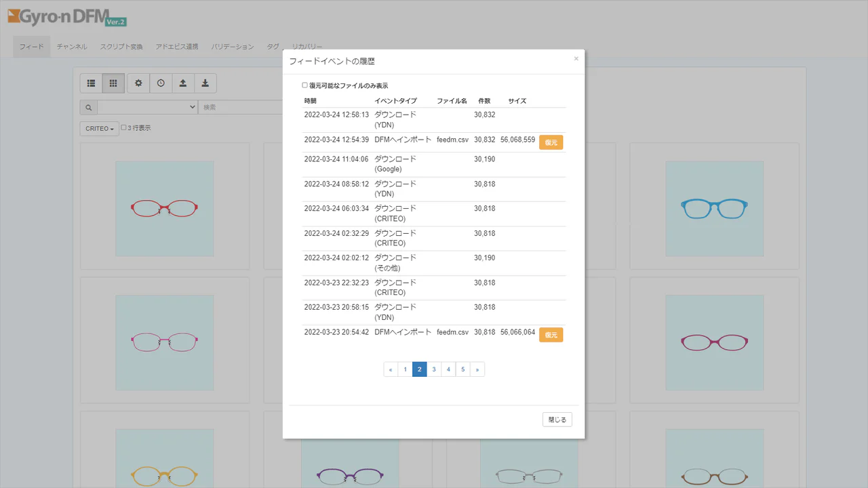Go to page 5
868x488 pixels.
[462, 369]
